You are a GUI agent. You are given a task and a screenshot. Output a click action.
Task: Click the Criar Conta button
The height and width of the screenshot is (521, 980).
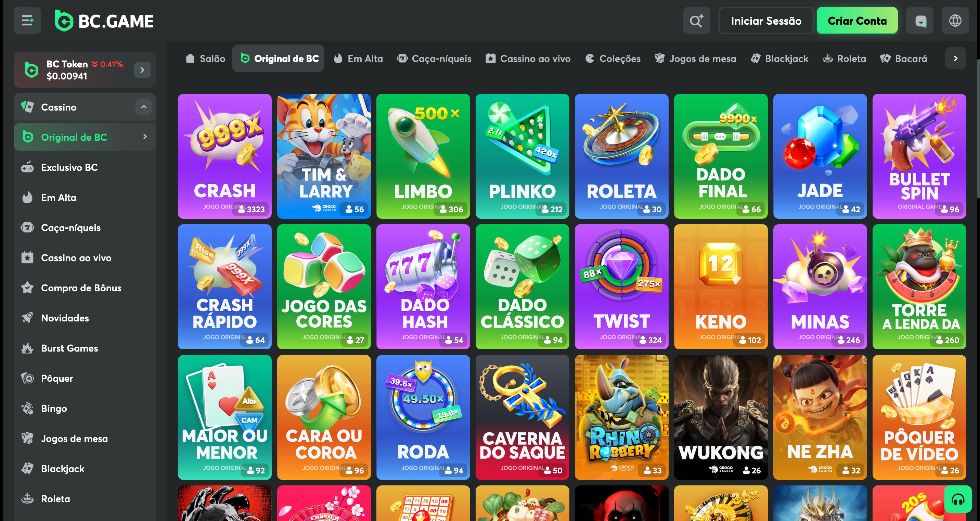click(857, 21)
